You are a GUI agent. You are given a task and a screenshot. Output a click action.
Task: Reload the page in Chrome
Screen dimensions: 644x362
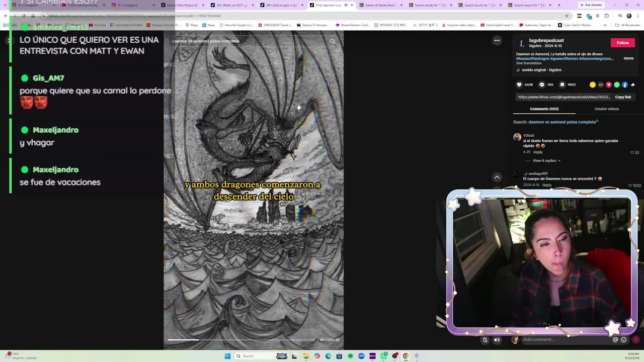click(x=24, y=16)
